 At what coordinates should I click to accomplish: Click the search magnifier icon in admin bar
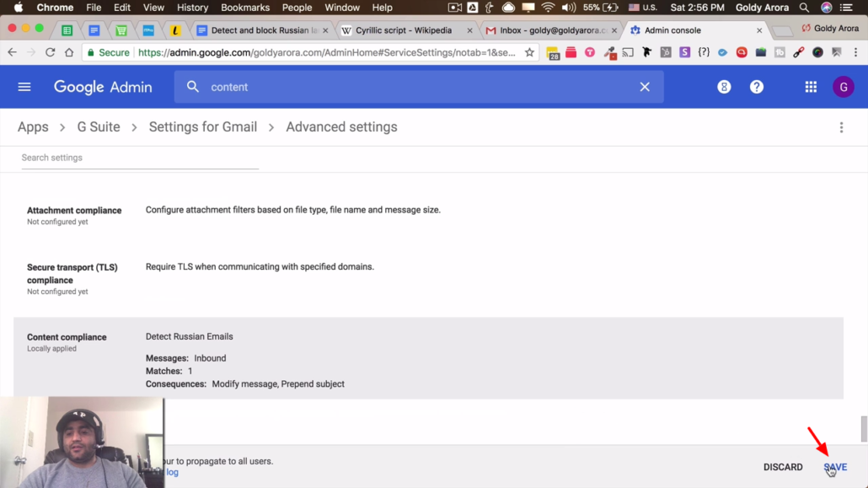pyautogui.click(x=193, y=87)
